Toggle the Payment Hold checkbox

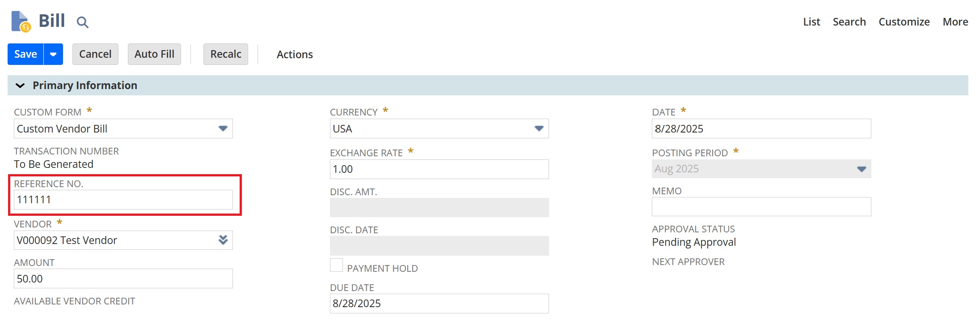pyautogui.click(x=336, y=265)
